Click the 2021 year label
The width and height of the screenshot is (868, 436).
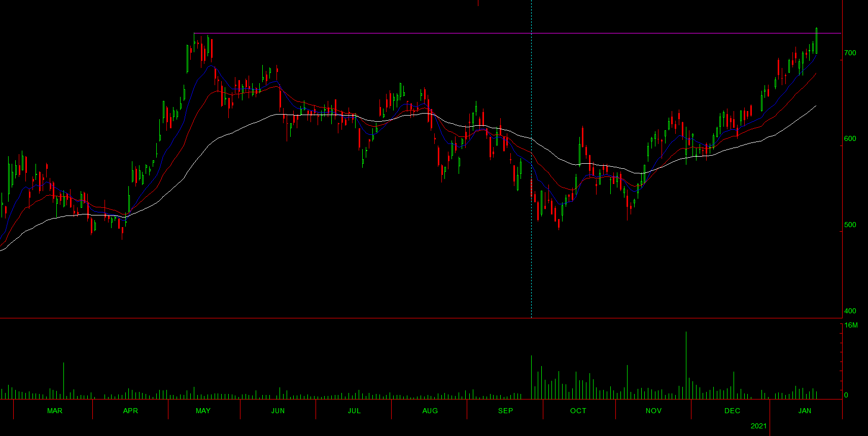(759, 426)
